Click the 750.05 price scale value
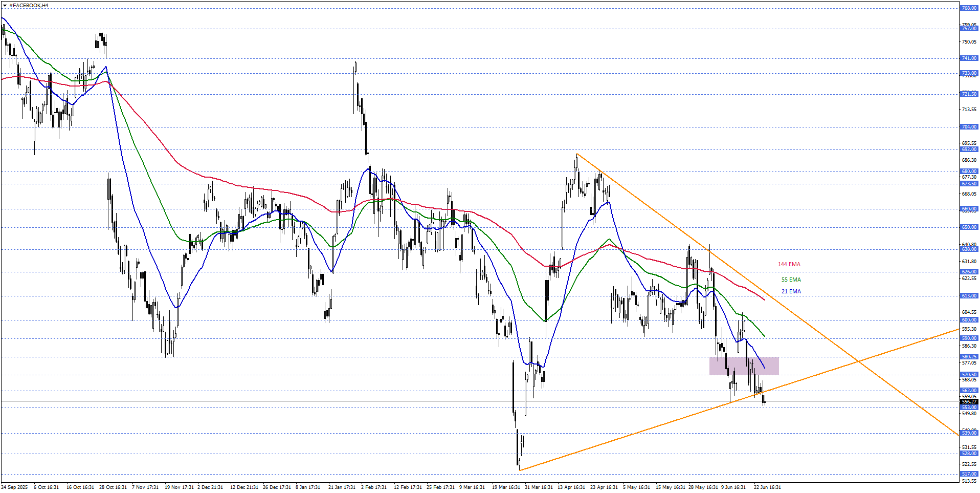 969,42
